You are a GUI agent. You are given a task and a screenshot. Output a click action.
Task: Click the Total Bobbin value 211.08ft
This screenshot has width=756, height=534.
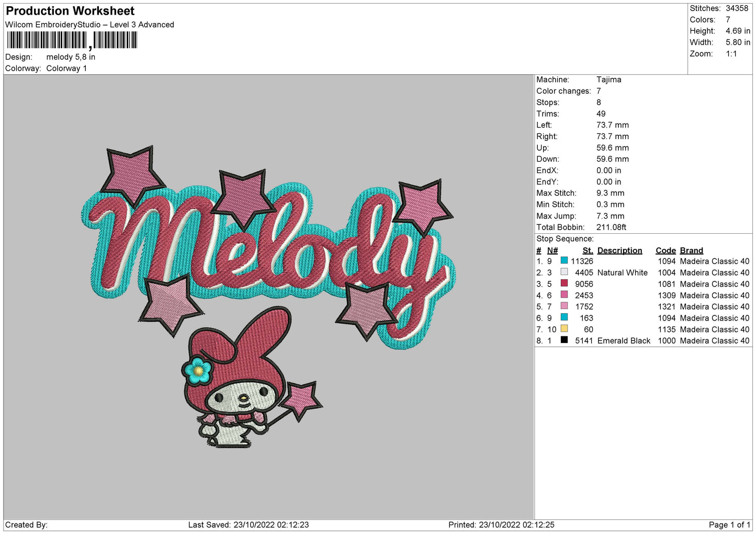[611, 227]
